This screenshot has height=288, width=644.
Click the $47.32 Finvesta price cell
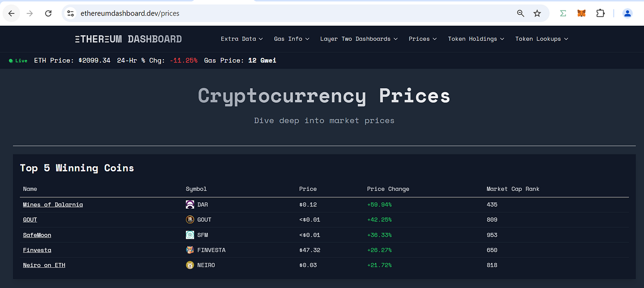point(310,250)
